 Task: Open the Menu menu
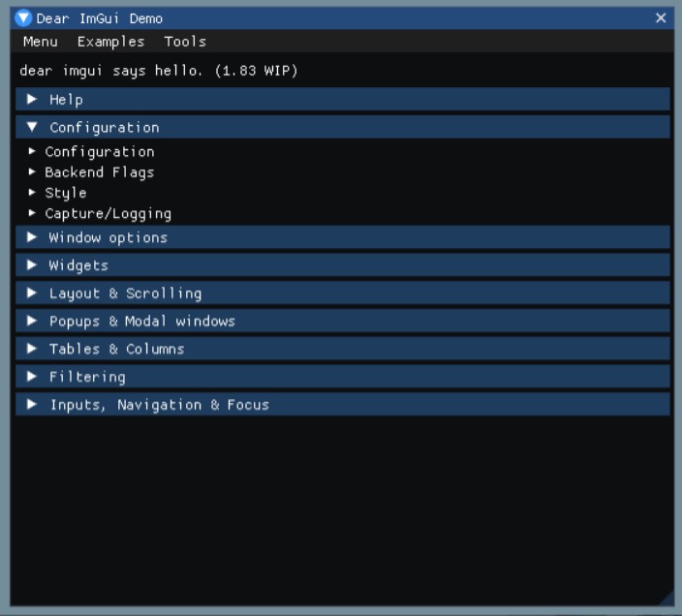(x=41, y=42)
